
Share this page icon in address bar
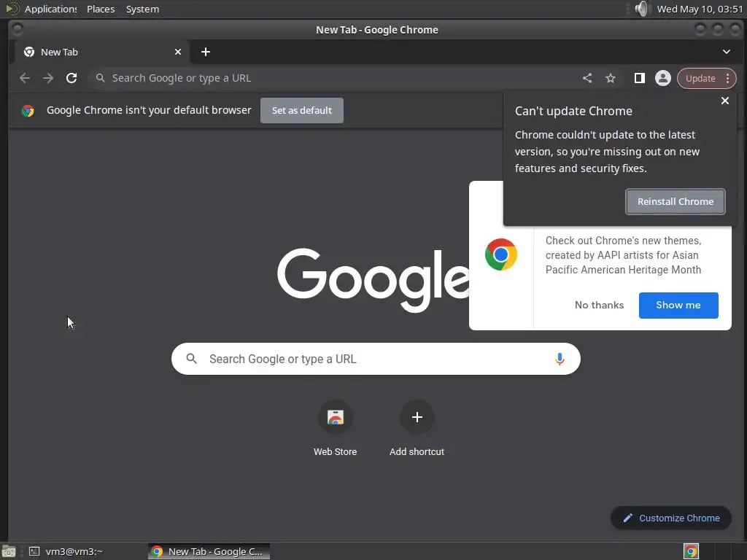click(587, 78)
